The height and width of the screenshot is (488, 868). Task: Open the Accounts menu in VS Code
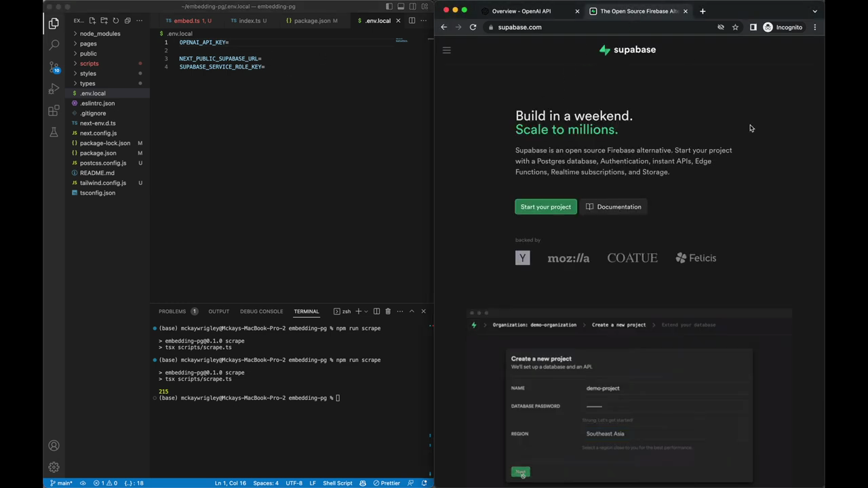[x=54, y=445]
